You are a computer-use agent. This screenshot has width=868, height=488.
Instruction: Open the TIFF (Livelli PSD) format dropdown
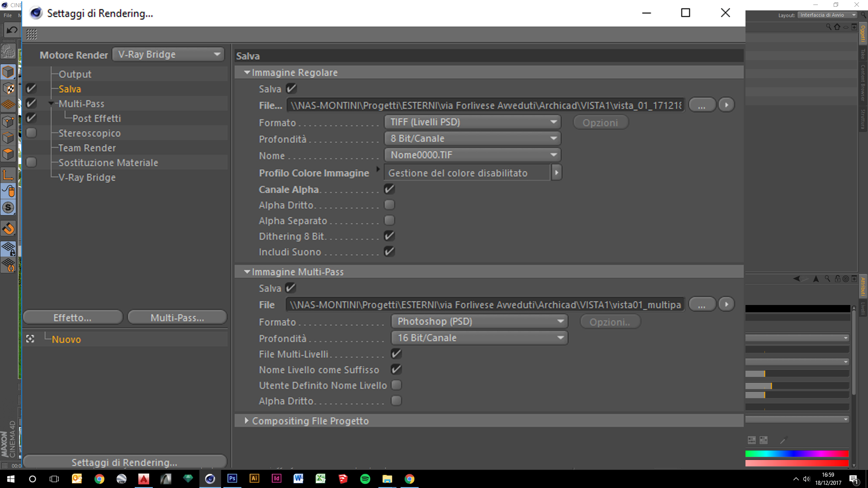pyautogui.click(x=472, y=122)
